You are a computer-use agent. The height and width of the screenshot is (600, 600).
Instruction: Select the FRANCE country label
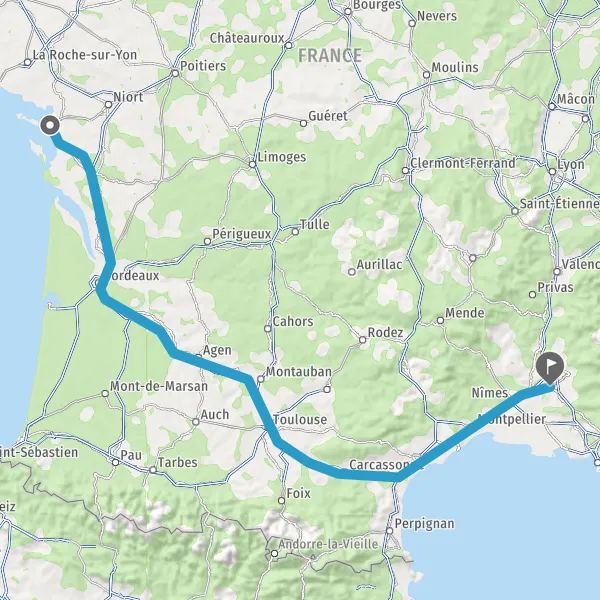(330, 55)
